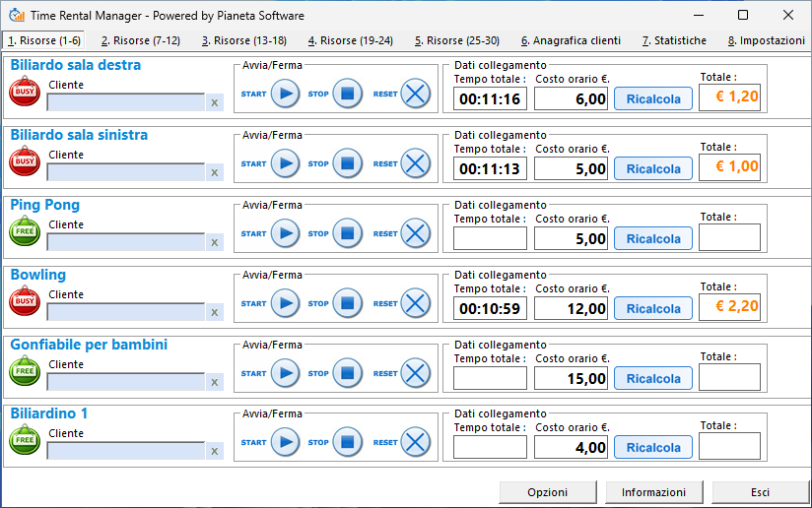Open the Anagrafica clienti tab
Image resolution: width=812 pixels, height=508 pixels.
pyautogui.click(x=571, y=41)
